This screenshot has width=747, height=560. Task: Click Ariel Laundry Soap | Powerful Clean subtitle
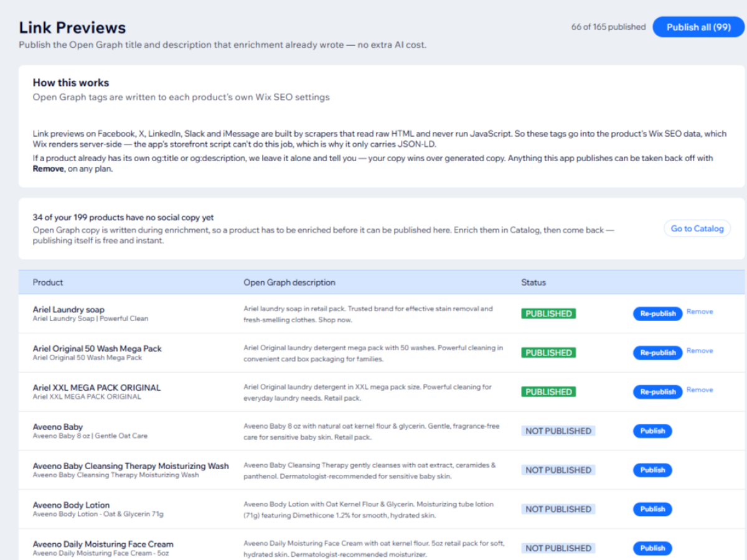tap(90, 319)
